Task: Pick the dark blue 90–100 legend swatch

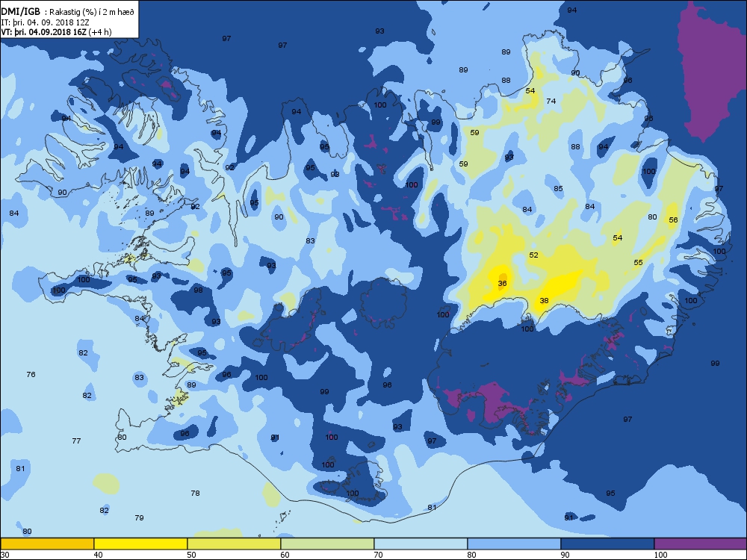Action: click(x=607, y=544)
